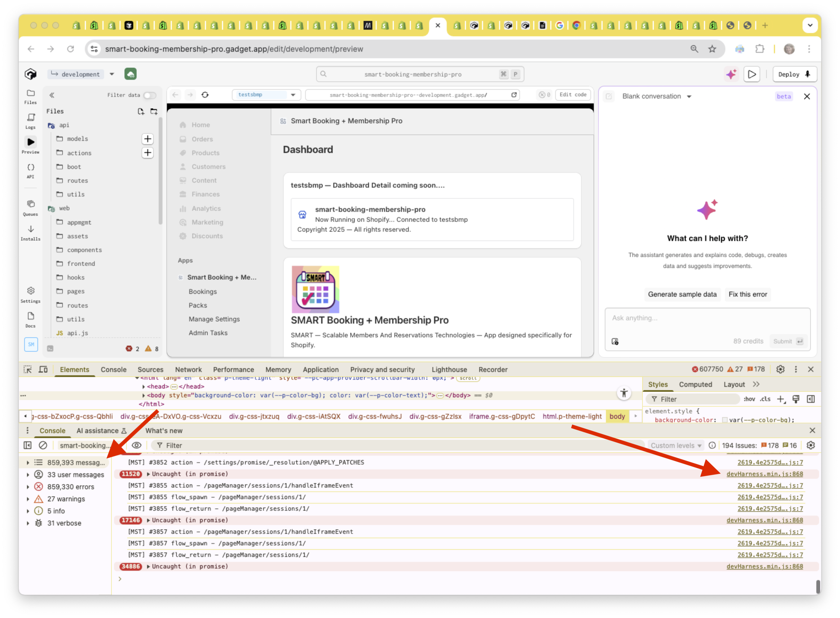This screenshot has height=618, width=840.
Task: Click the new file icon in Files
Action: (x=141, y=111)
